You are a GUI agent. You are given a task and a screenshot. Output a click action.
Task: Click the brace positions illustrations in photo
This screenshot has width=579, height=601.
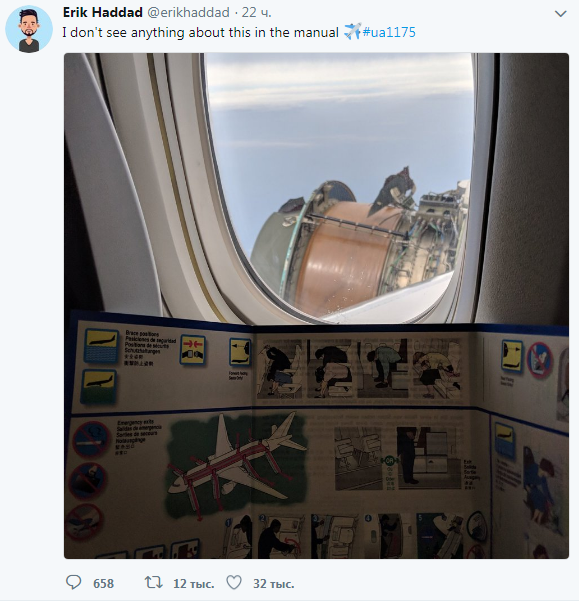[x=360, y=368]
